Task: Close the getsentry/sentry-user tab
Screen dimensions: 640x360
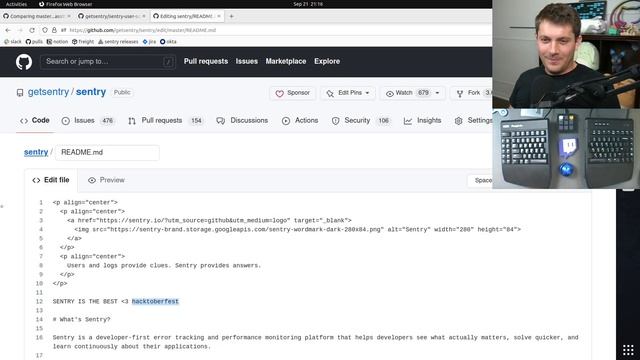Action: click(144, 16)
